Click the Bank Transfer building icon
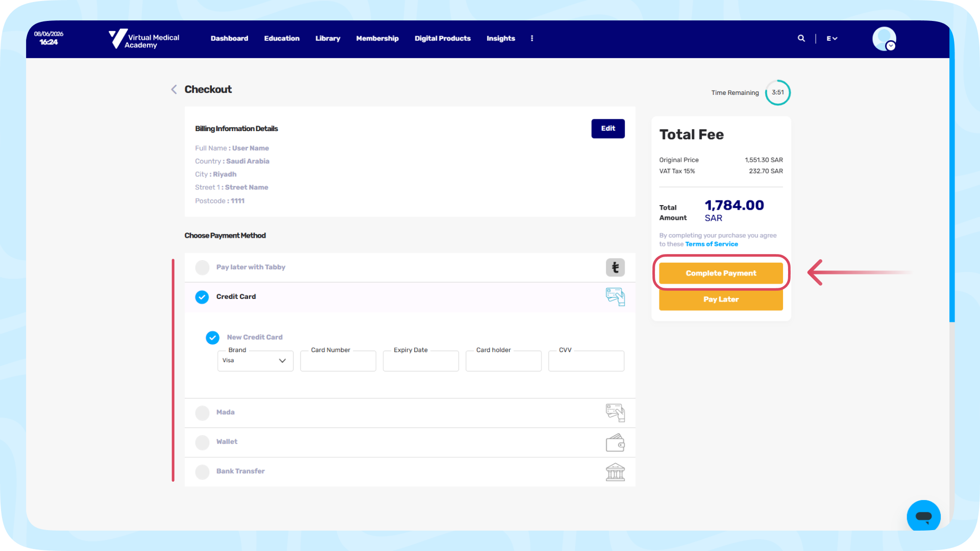This screenshot has width=980, height=551. click(x=615, y=472)
